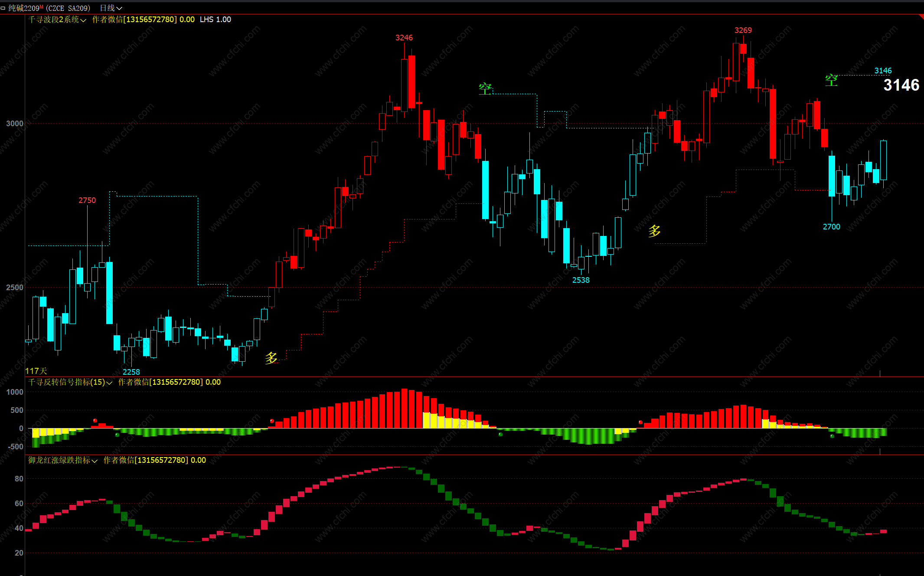Select the 3269 high price label

[x=743, y=30]
